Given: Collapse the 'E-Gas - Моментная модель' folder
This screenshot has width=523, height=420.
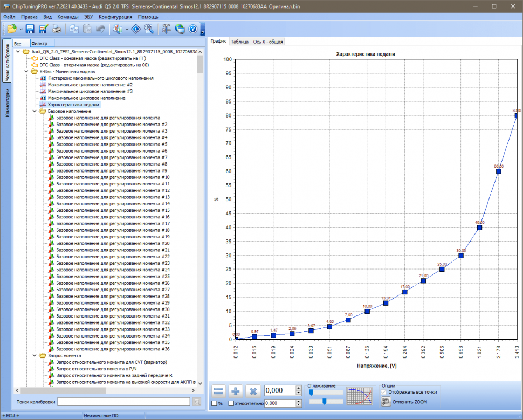Looking at the screenshot, I should 26,71.
